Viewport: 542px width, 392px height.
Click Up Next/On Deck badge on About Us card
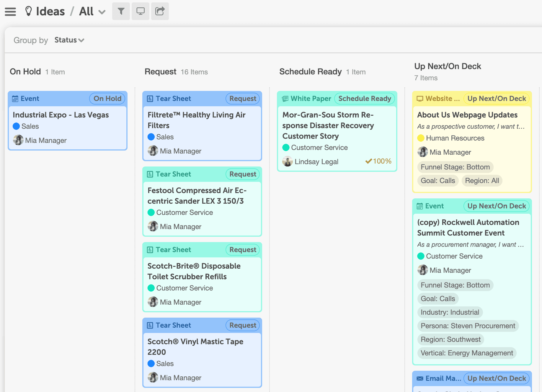497,99
